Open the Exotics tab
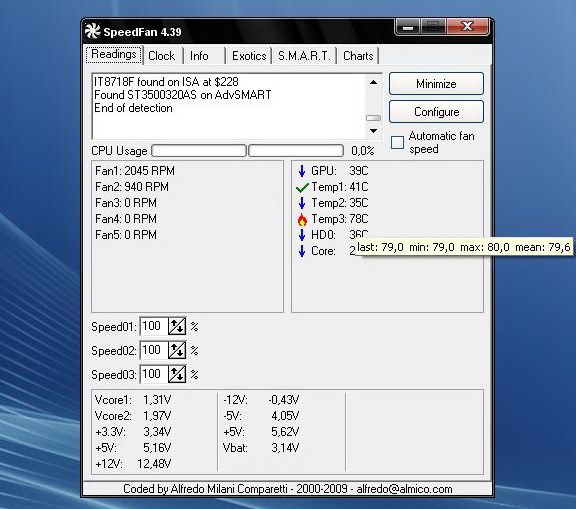 point(249,56)
